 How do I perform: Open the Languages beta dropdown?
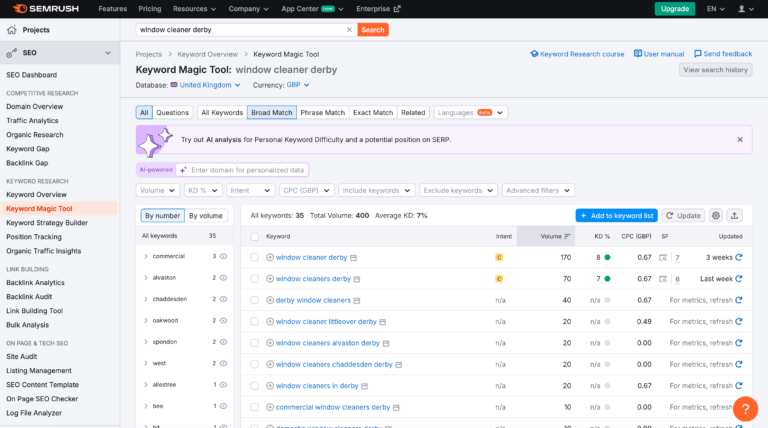coord(470,113)
